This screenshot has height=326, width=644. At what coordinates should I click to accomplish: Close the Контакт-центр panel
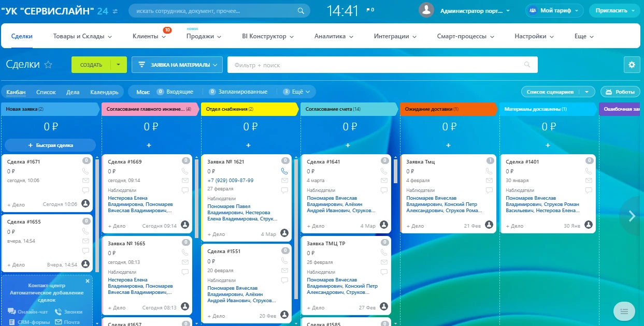point(88,281)
